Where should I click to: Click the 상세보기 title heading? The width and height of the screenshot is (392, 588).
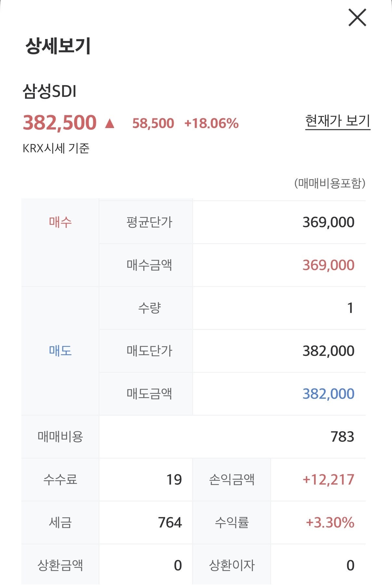click(58, 46)
